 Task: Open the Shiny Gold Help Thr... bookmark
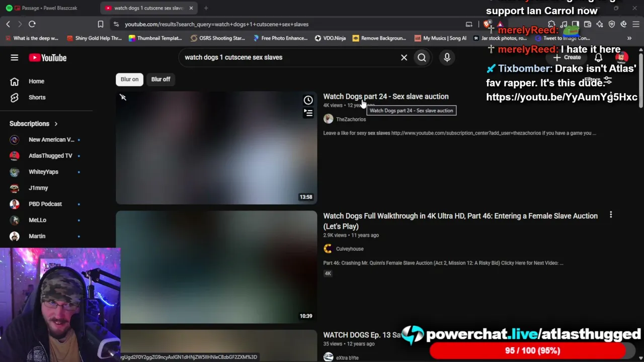94,38
